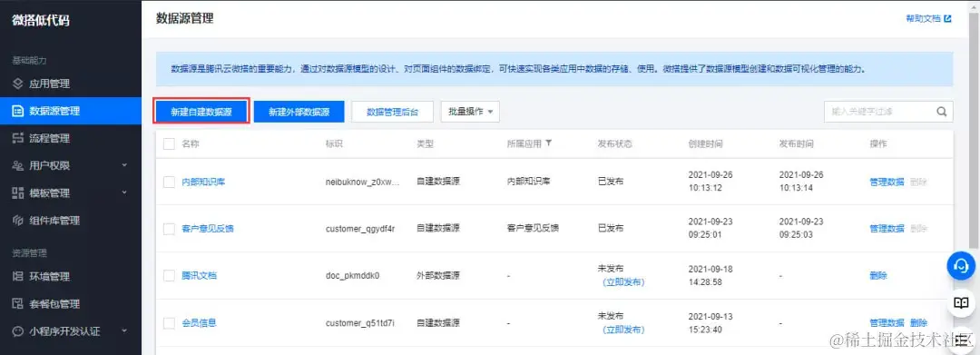Viewport: 980px width, 355px height.
Task: Open the floating book documentation icon
Action: click(961, 303)
